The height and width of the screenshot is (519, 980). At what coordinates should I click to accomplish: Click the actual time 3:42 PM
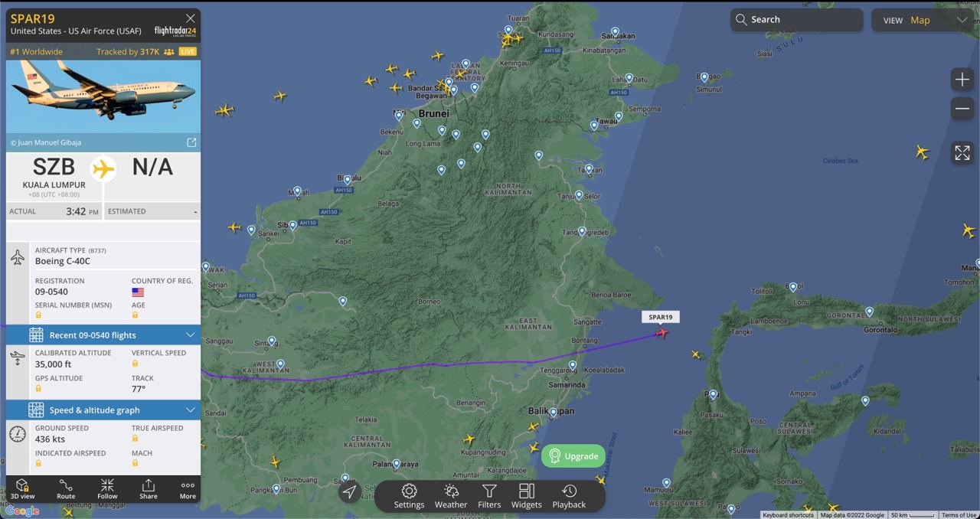click(x=82, y=211)
